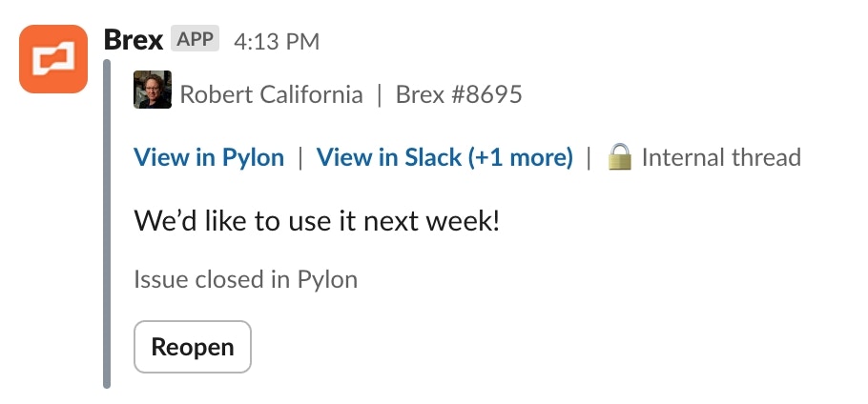Click the separator before the Internal thread lock
This screenshot has width=868, height=404.
(x=589, y=157)
